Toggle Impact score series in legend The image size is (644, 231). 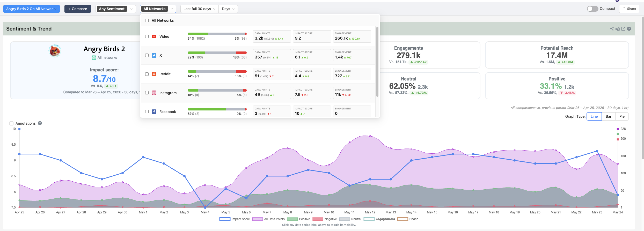(x=235, y=219)
